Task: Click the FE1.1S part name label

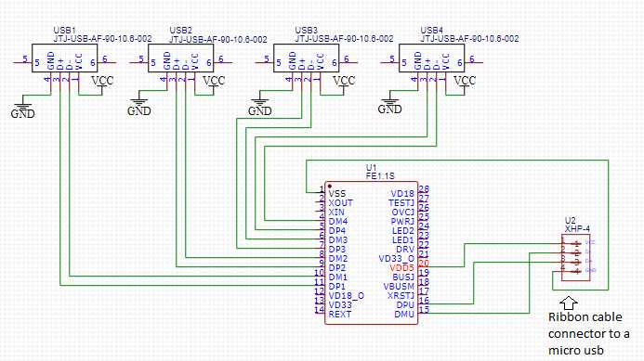Action: point(380,176)
